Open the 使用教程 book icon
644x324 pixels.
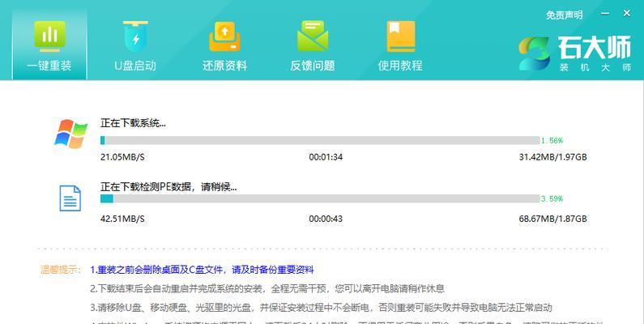pyautogui.click(x=400, y=36)
